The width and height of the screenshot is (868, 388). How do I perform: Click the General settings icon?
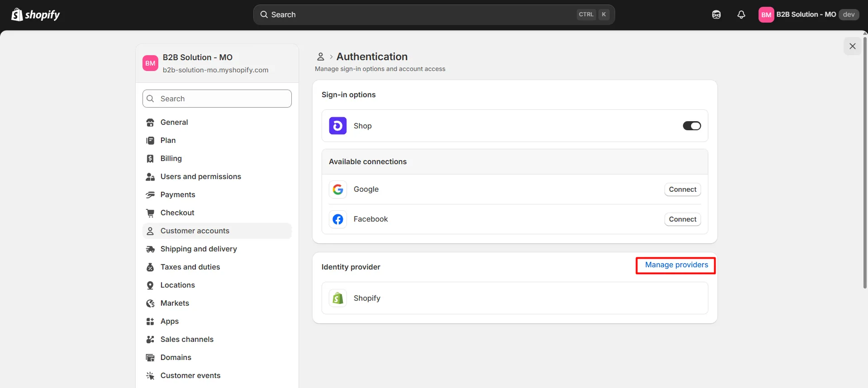pos(150,123)
